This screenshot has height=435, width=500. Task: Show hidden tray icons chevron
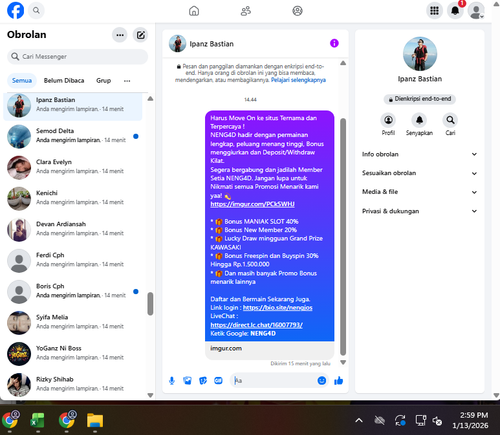(359, 421)
